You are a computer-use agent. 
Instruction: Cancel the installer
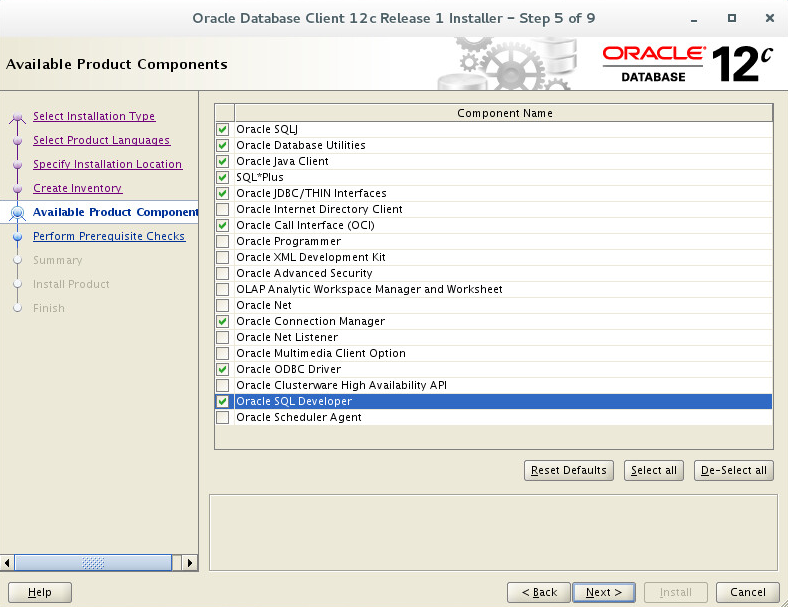(x=747, y=592)
